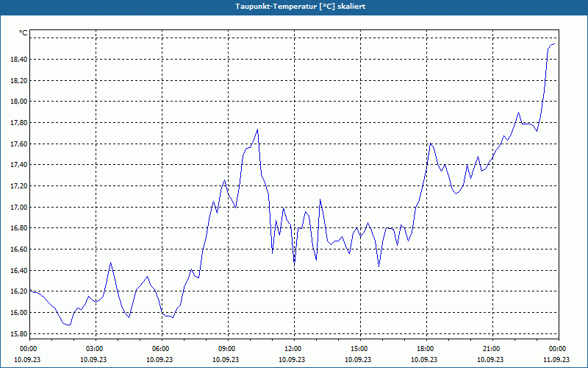Click the 16,20 y-axis value
Viewport: 588px width, 368px height.
[x=21, y=291]
